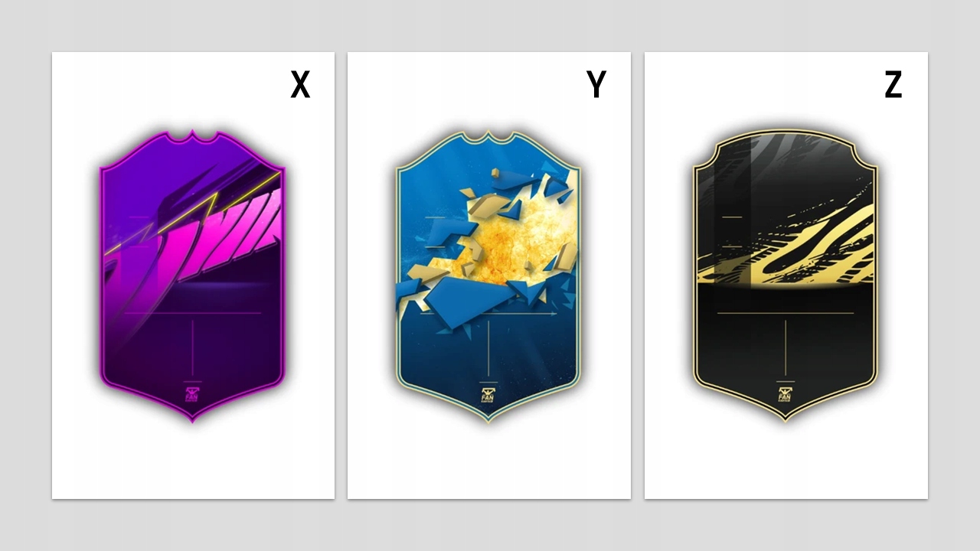Select the black and gold card design

pos(786,275)
